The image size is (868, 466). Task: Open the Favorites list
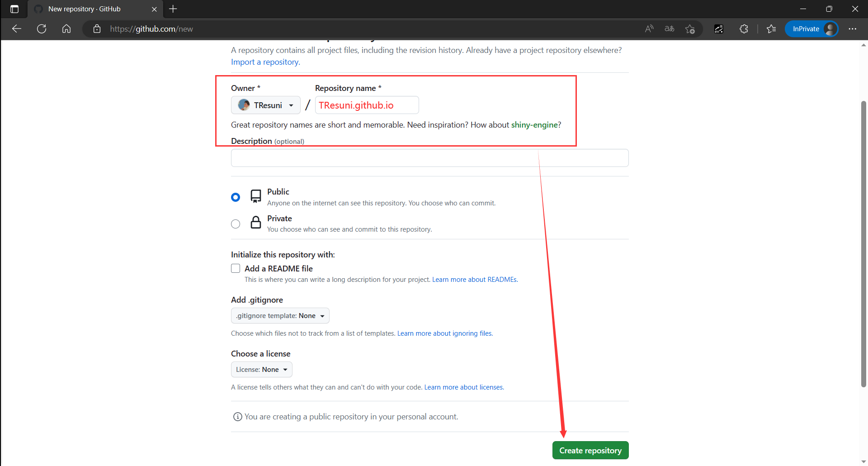771,29
